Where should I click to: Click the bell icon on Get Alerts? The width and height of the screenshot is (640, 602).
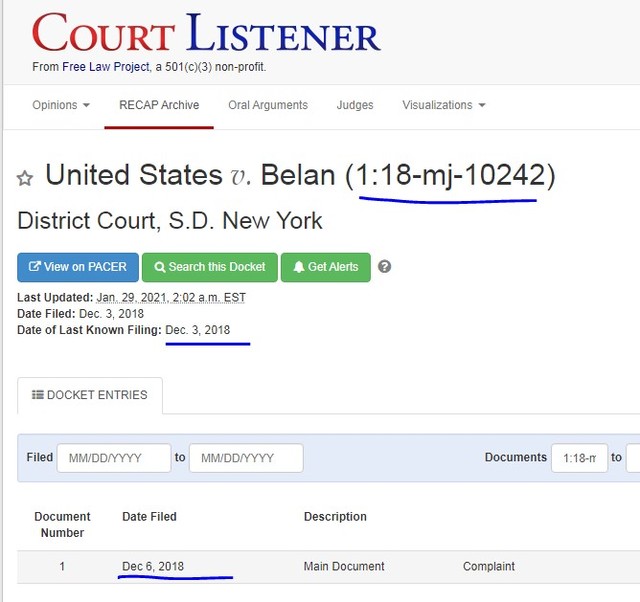click(x=298, y=267)
